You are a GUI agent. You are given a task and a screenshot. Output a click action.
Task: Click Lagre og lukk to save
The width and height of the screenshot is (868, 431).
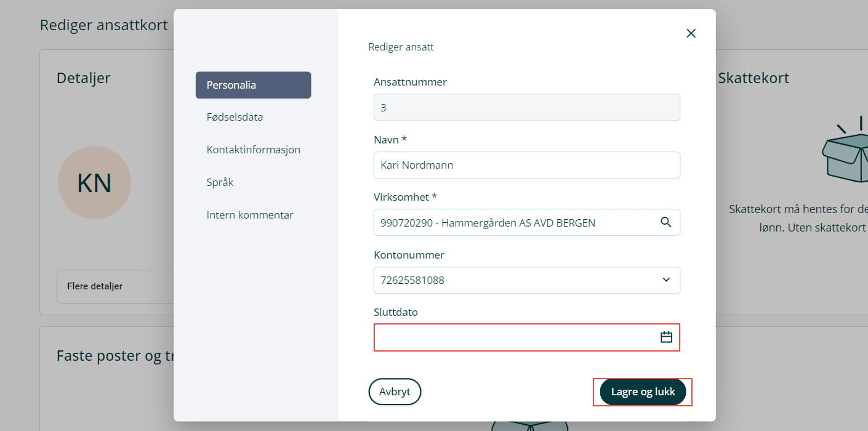(643, 392)
